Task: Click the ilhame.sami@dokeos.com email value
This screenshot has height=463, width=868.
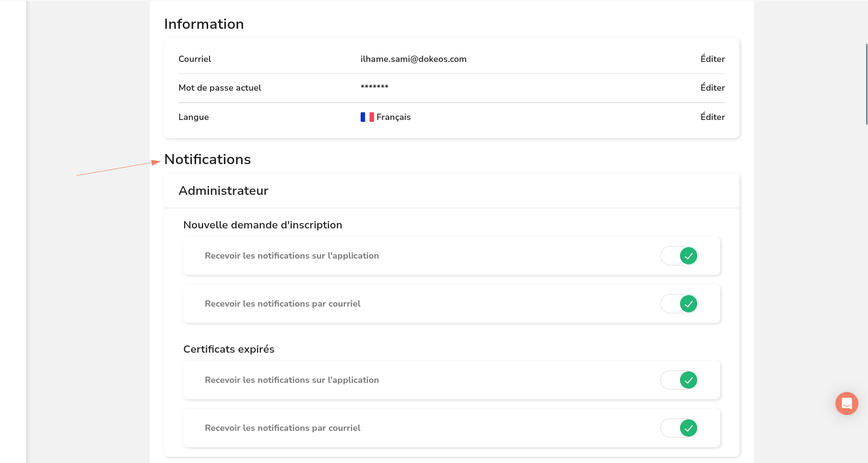Action: (413, 59)
